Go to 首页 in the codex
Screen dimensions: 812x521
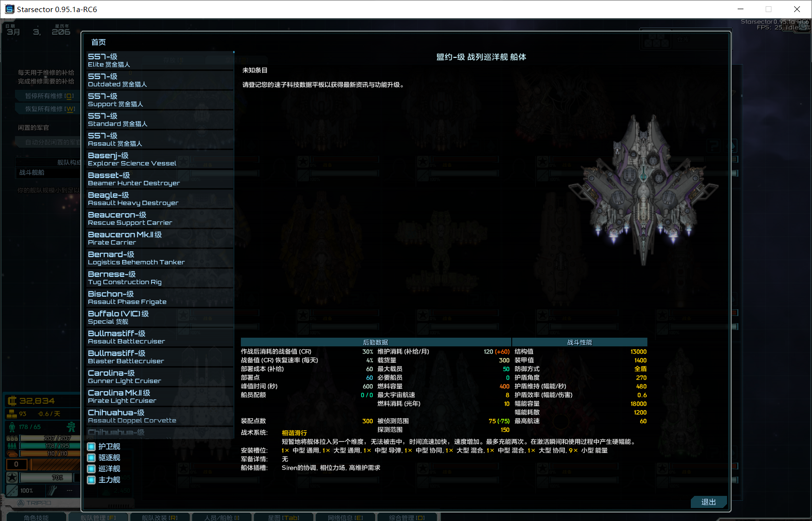tap(98, 42)
